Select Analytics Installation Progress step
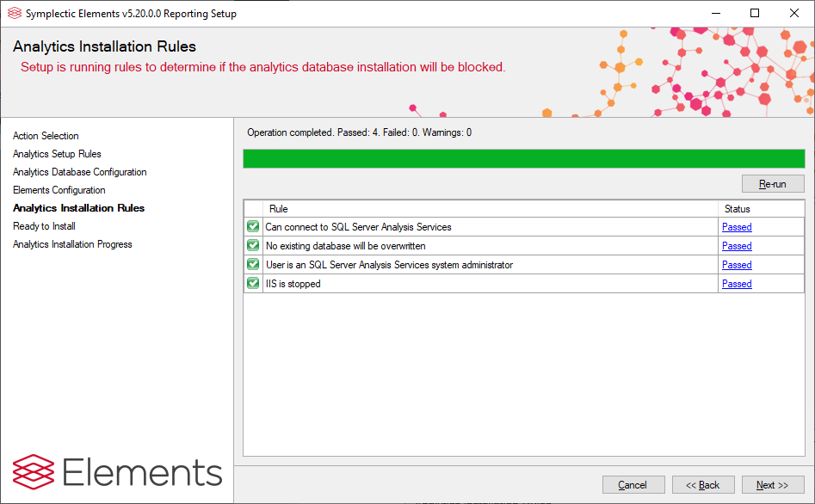 (x=72, y=244)
